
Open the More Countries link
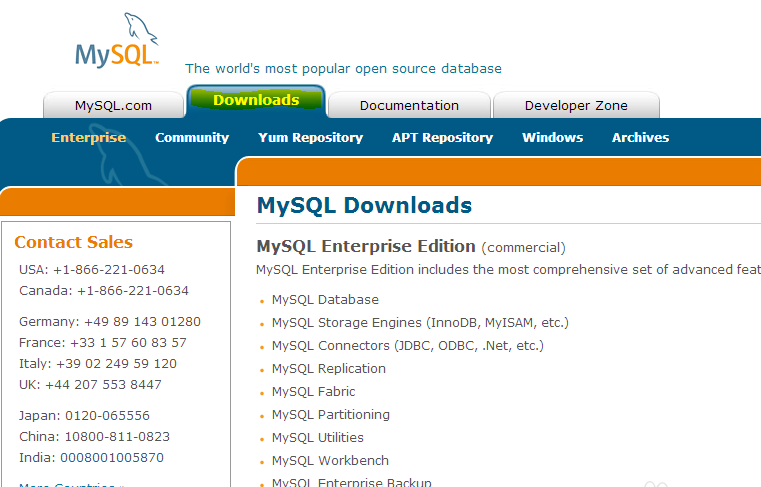coord(71,484)
